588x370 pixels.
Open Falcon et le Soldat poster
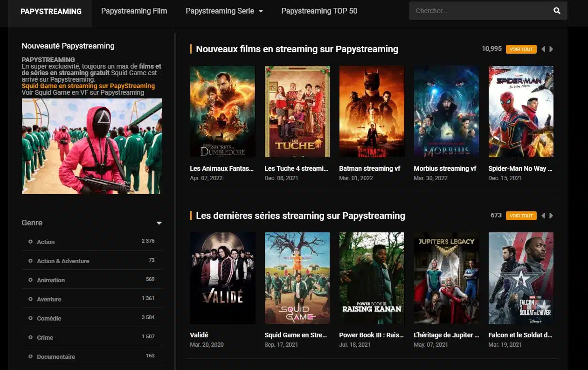521,278
